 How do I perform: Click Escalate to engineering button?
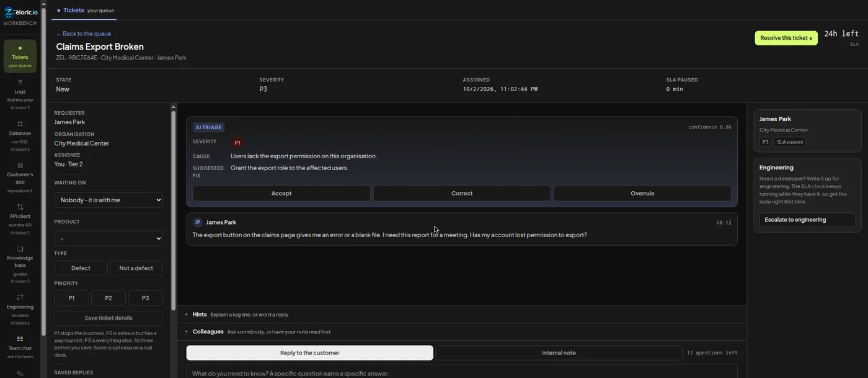pyautogui.click(x=807, y=220)
